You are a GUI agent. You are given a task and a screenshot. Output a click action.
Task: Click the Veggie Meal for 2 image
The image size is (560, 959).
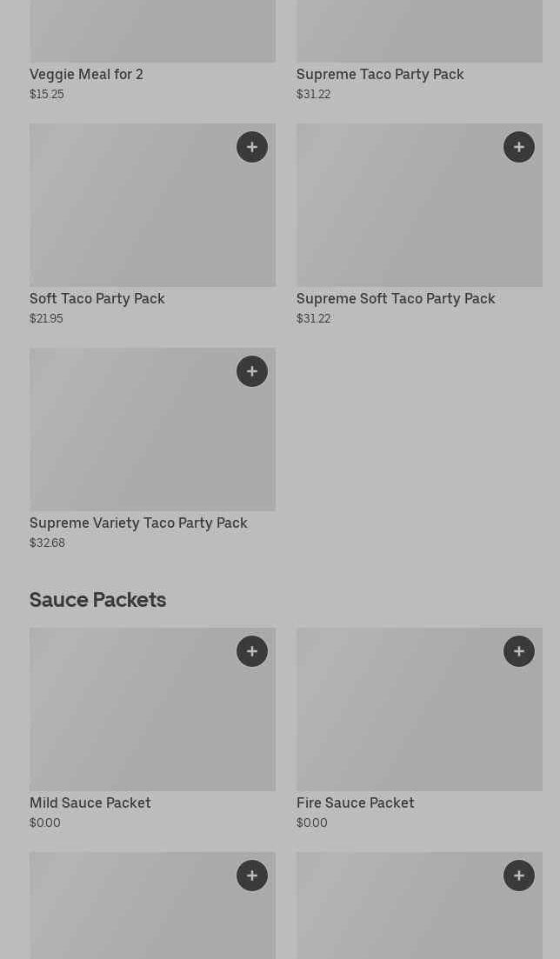coord(152,30)
